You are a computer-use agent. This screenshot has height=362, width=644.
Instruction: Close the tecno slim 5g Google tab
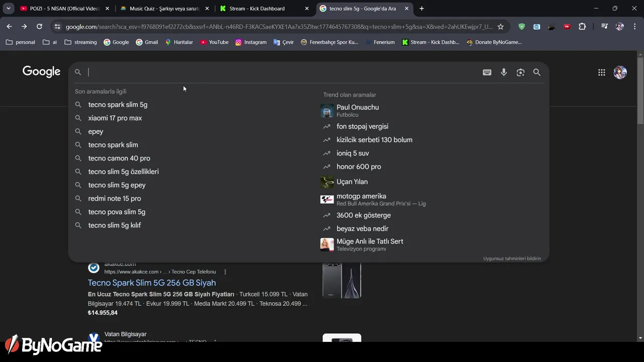pos(407,9)
